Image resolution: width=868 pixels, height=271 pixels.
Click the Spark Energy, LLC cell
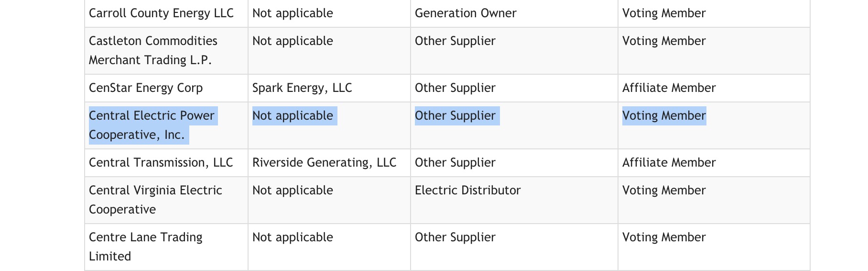coord(302,88)
